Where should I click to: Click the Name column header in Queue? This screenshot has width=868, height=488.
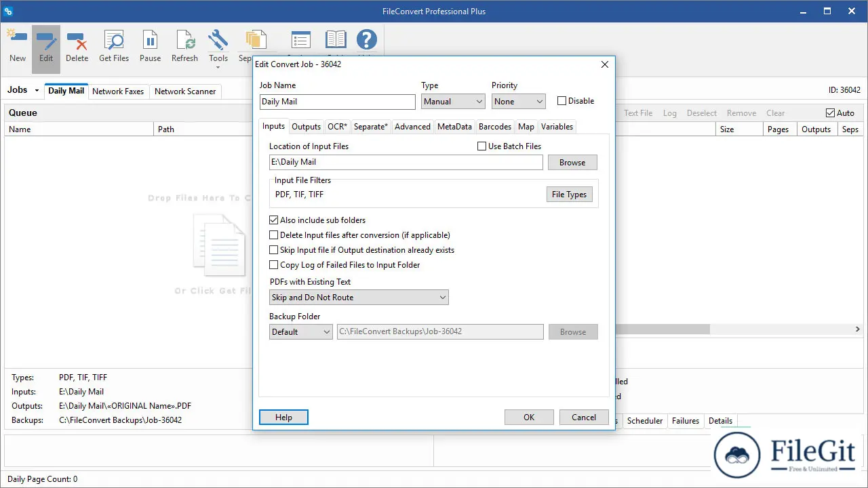tap(79, 129)
